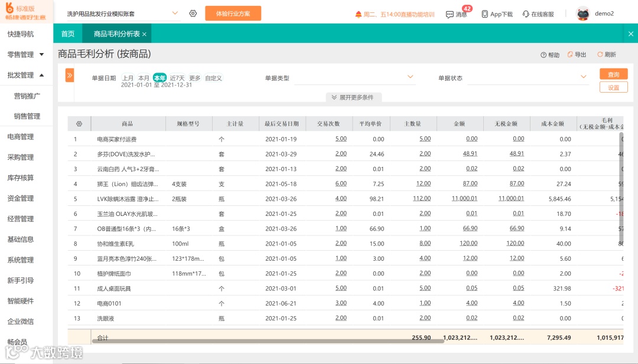Image resolution: width=638 pixels, height=364 pixels.
Task: Open 营销推广 submenu item
Action: coord(27,96)
